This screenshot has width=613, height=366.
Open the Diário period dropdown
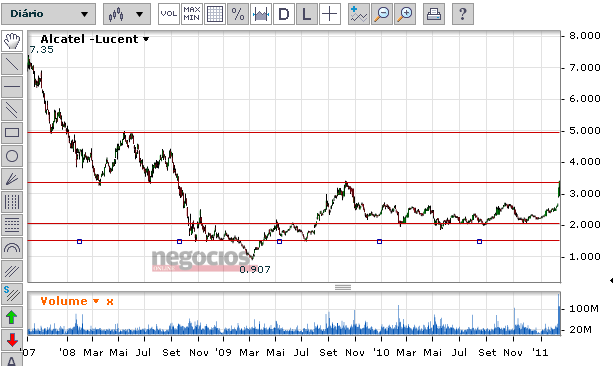tap(48, 14)
